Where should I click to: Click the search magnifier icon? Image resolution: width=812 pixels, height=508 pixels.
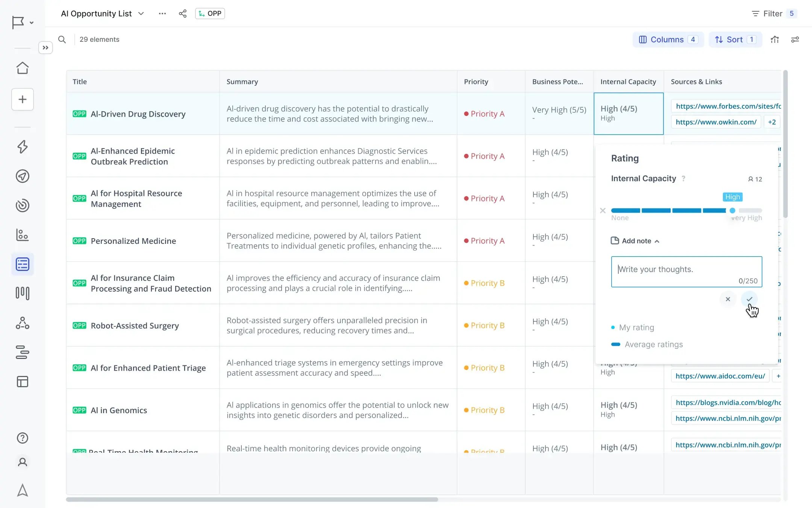(x=62, y=40)
